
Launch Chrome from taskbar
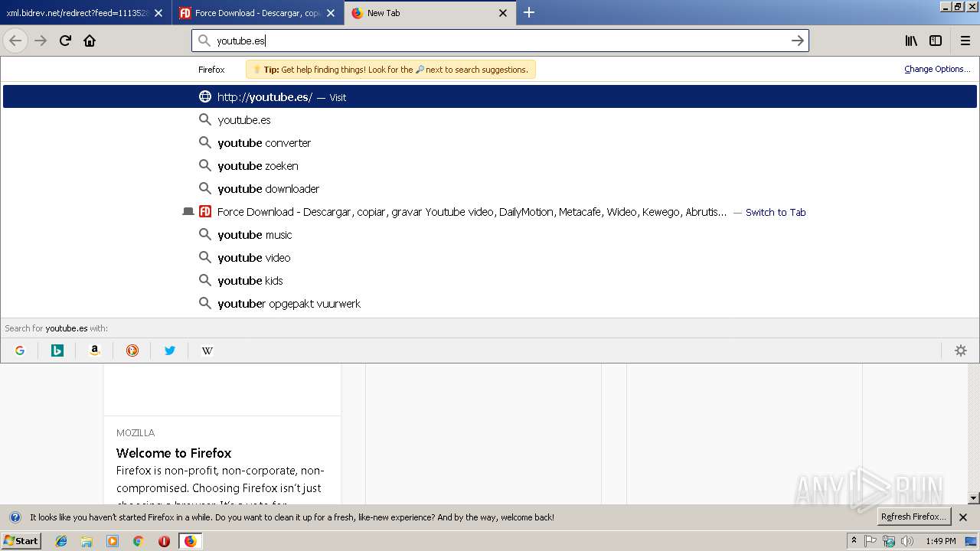(138, 541)
